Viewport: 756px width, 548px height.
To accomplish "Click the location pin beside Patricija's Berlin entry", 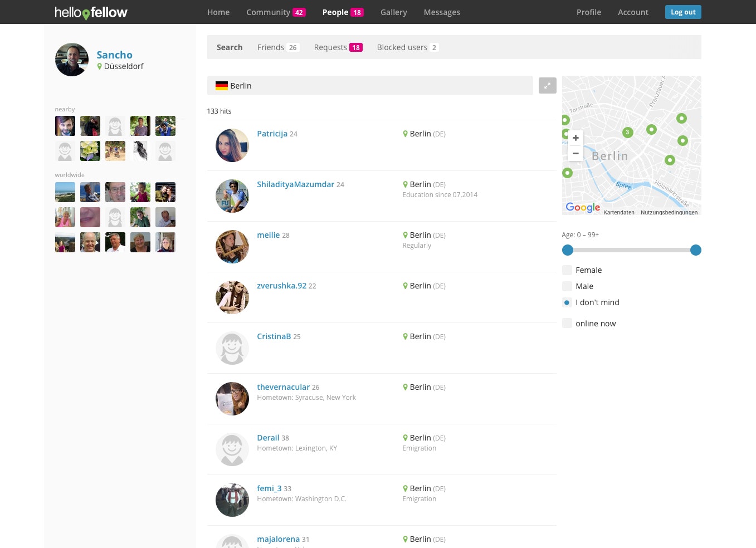I will click(405, 134).
